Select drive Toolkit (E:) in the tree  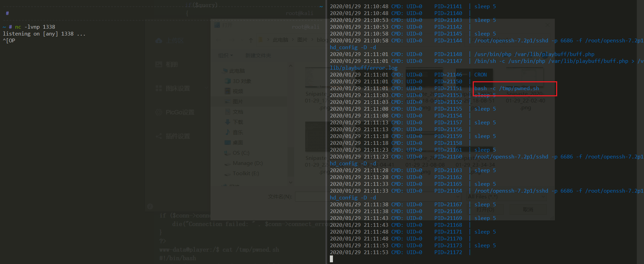[245, 173]
